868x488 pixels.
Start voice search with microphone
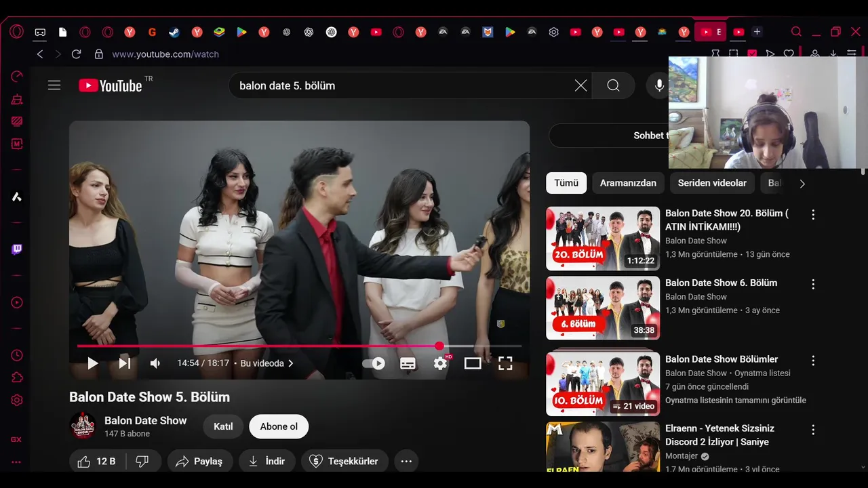(x=658, y=85)
